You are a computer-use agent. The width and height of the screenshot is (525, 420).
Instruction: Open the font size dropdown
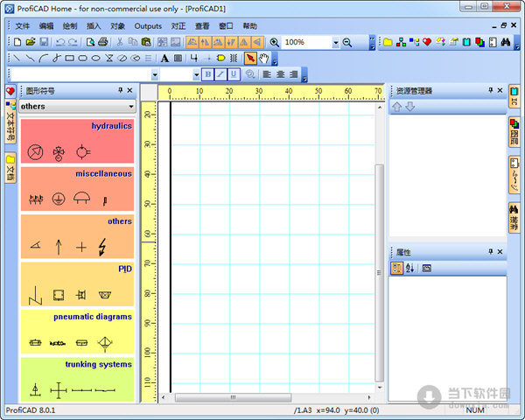click(x=196, y=74)
